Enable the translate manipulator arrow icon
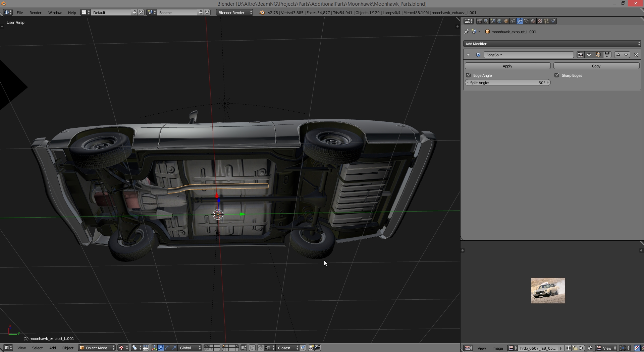The image size is (644, 352). (161, 348)
